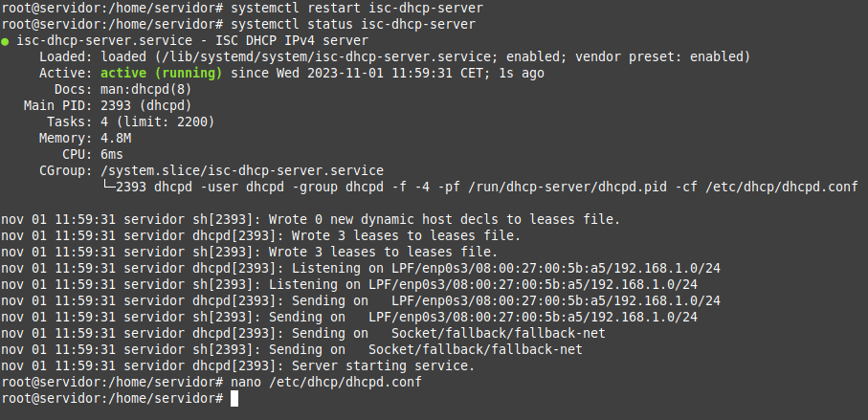Click the green 'active (running)' status text
This screenshot has width=868, height=420.
[x=161, y=73]
